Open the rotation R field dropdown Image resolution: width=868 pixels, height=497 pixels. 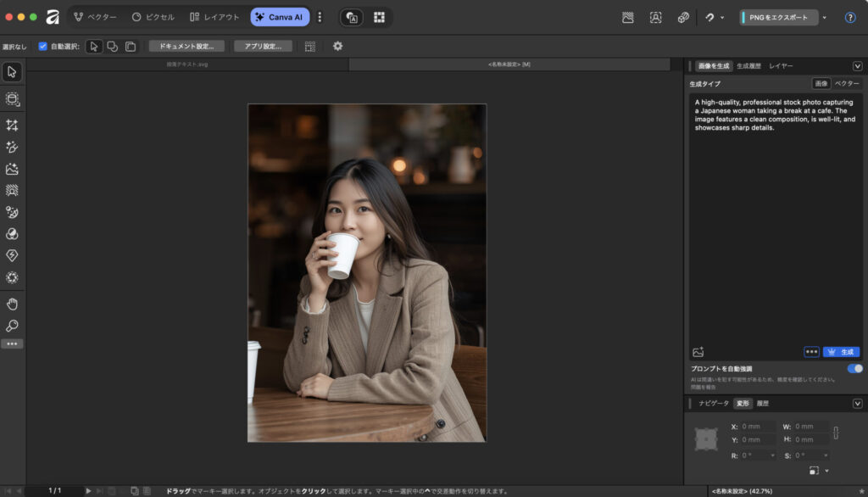point(772,455)
